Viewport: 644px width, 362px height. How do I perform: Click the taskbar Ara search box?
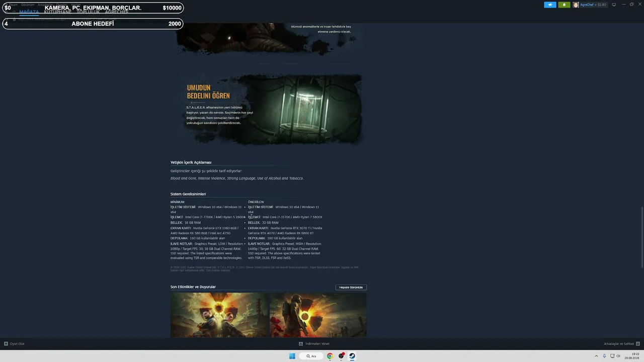312,356
